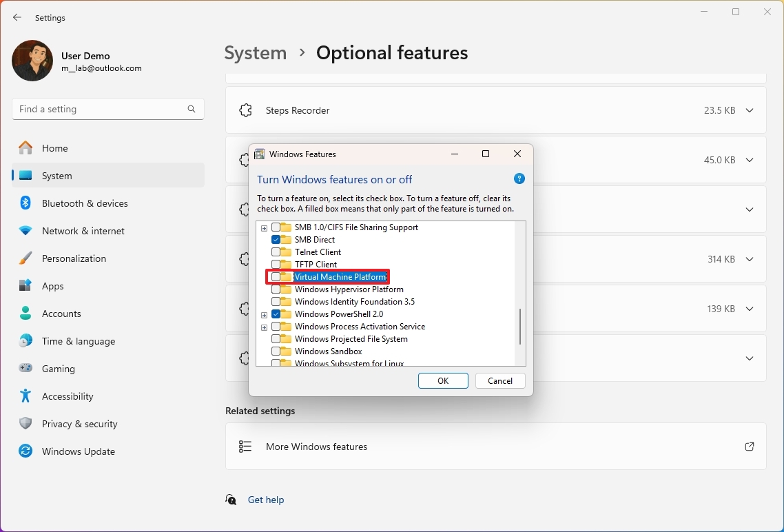This screenshot has height=532, width=784.
Task: Enable Windows Sandbox
Action: [x=278, y=351]
